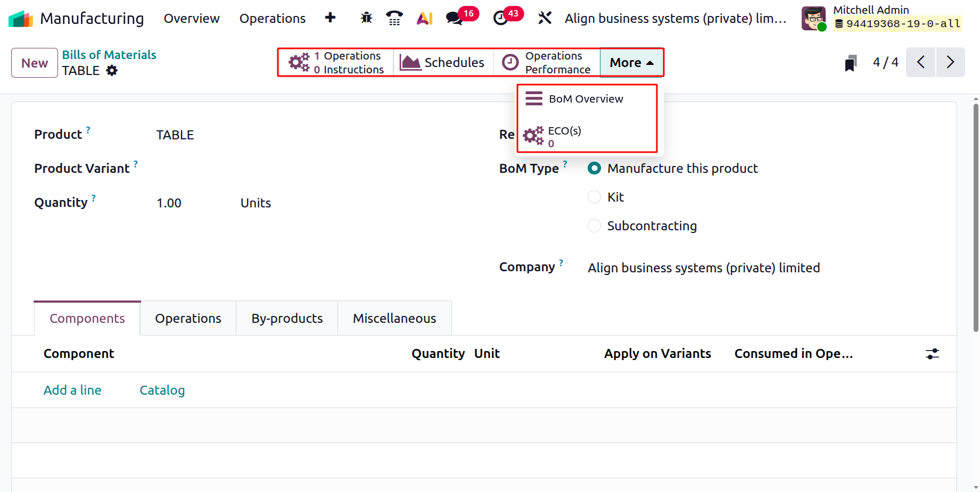980x492 pixels.
Task: Click the bug debug tools icon
Action: click(x=366, y=18)
